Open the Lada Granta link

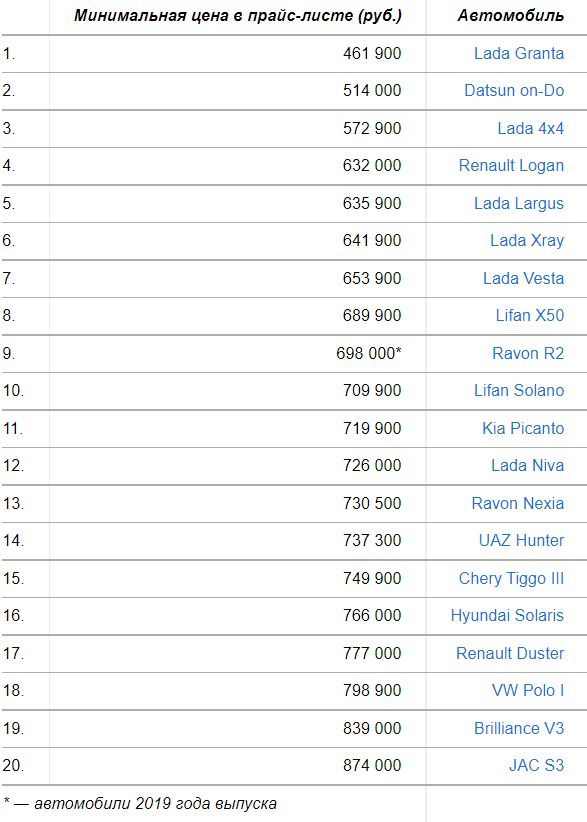[519, 53]
